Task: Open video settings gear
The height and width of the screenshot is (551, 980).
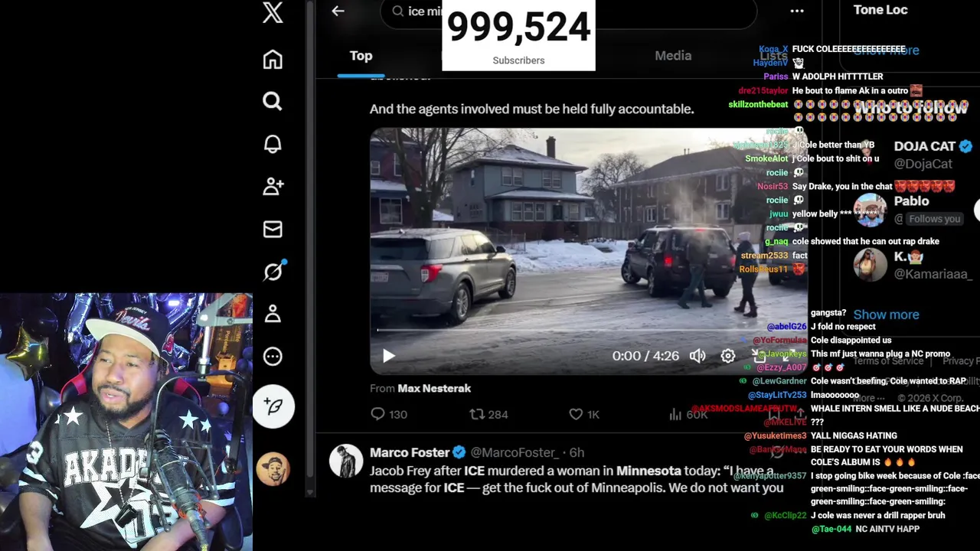Action: [728, 356]
